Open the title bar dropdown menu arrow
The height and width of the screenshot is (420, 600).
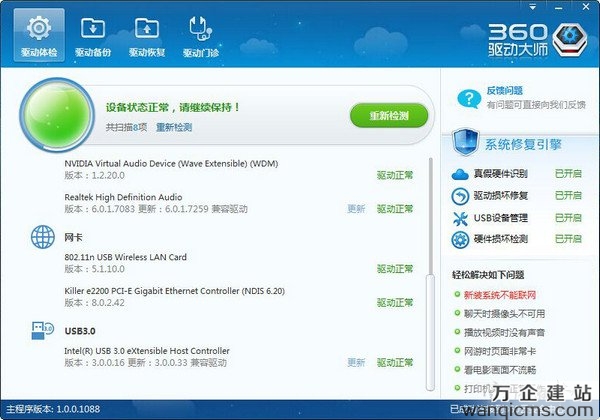532,7
